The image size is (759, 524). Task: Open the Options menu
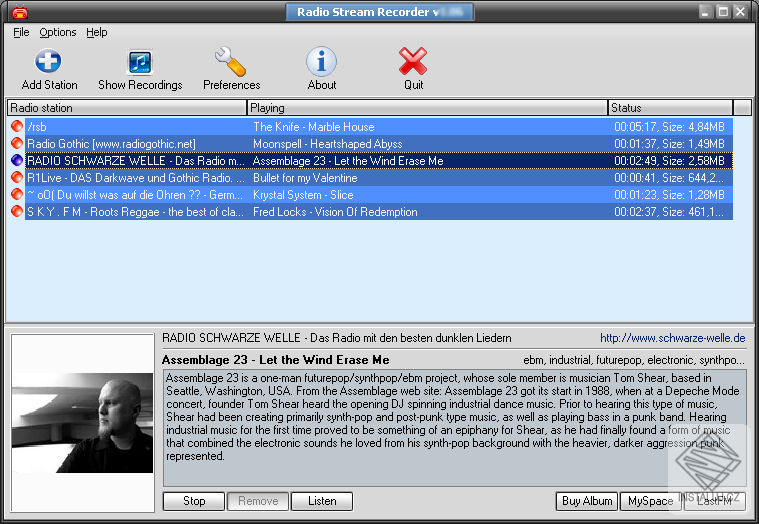58,32
